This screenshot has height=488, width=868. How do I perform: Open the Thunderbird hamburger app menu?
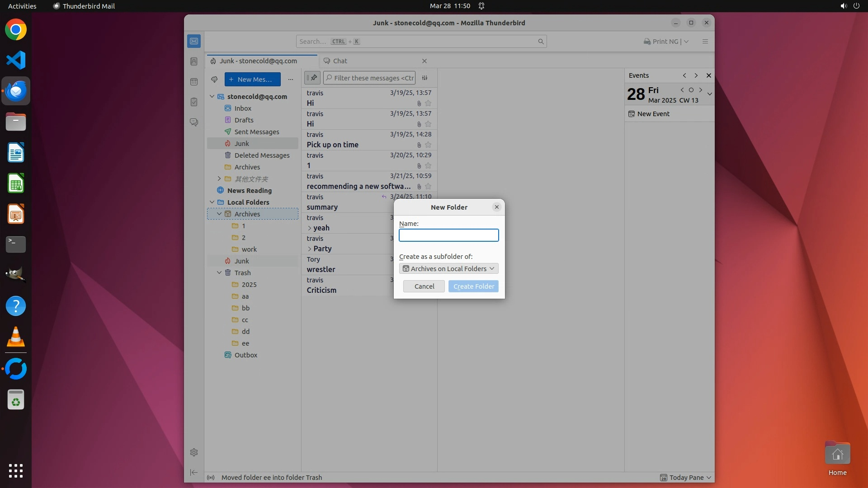tap(705, 42)
